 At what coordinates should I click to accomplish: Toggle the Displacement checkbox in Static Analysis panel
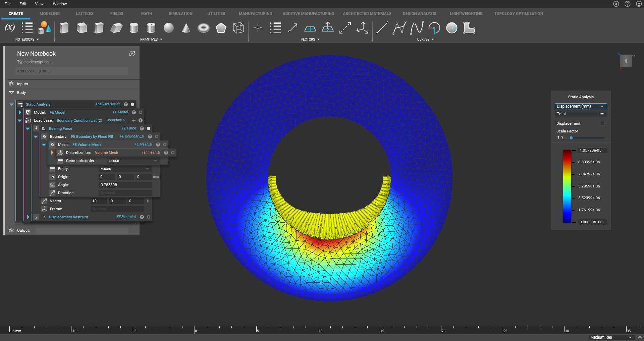(x=602, y=123)
